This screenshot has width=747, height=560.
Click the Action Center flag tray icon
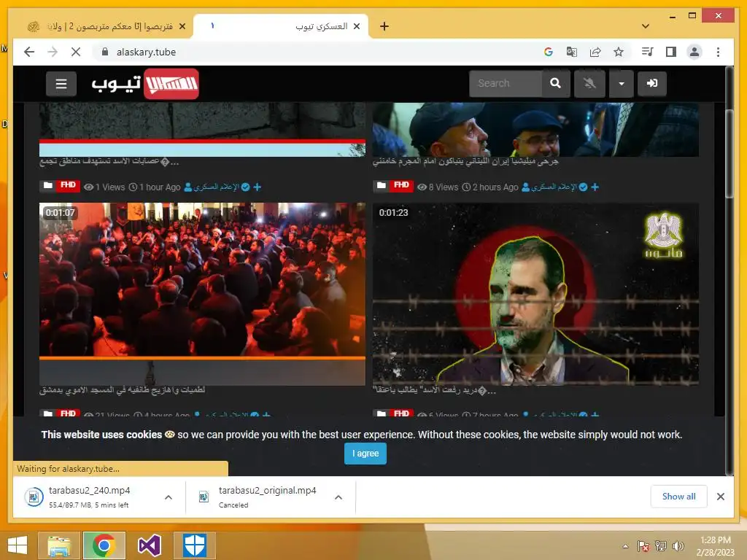pyautogui.click(x=643, y=546)
